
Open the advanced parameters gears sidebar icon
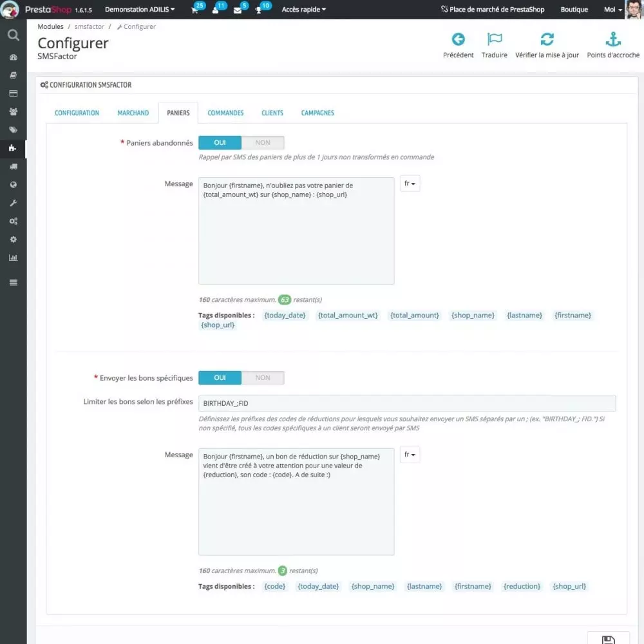click(x=13, y=221)
